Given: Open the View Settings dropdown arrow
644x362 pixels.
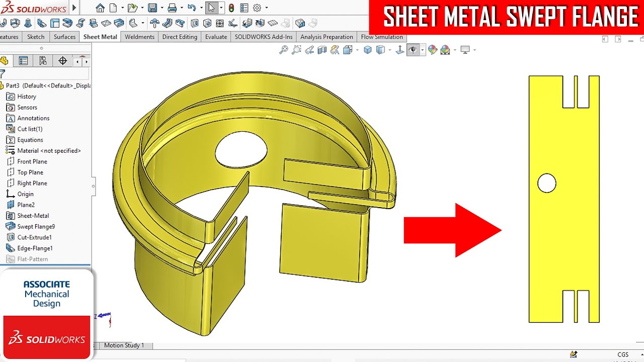Looking at the screenshot, I should pyautogui.click(x=474, y=50).
